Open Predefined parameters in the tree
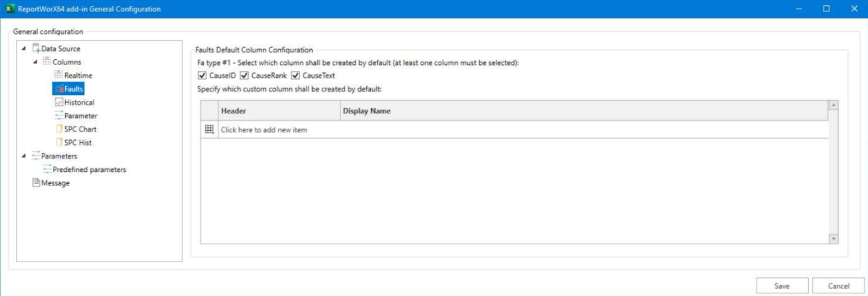Image resolution: width=868 pixels, height=296 pixels. point(89,169)
